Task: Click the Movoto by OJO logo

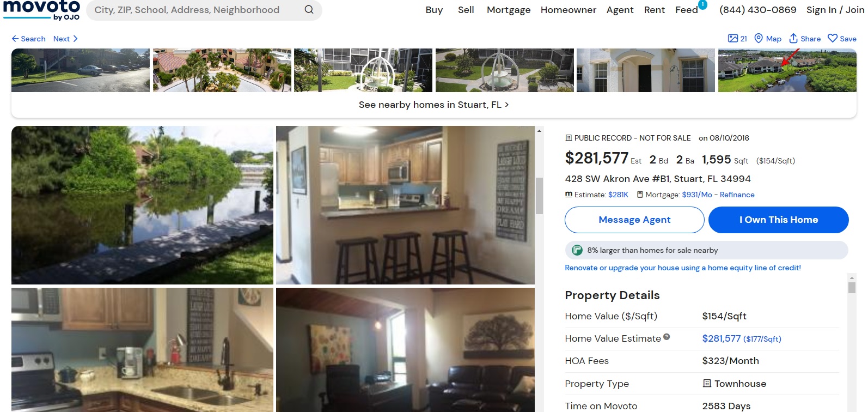Action: point(41,10)
